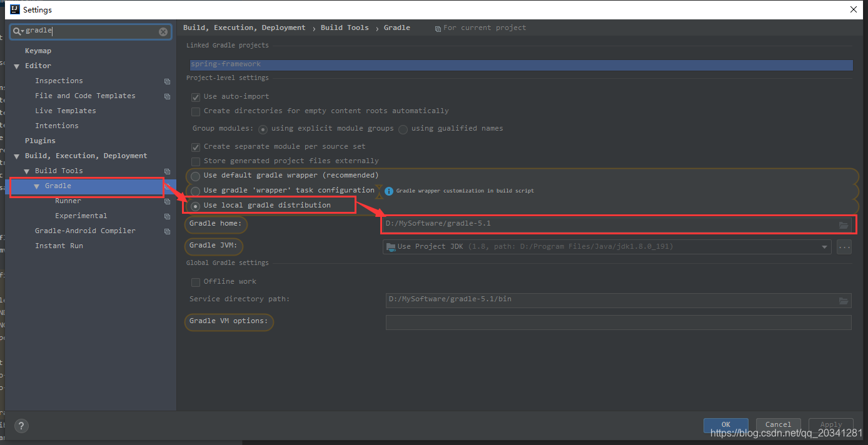The width and height of the screenshot is (868, 445).
Task: Click OK button
Action: pyautogui.click(x=725, y=425)
